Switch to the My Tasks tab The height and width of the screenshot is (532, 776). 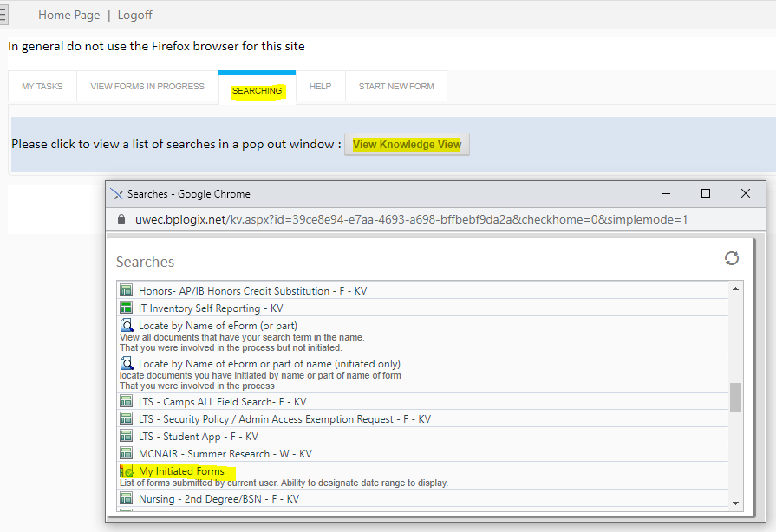[x=42, y=87]
